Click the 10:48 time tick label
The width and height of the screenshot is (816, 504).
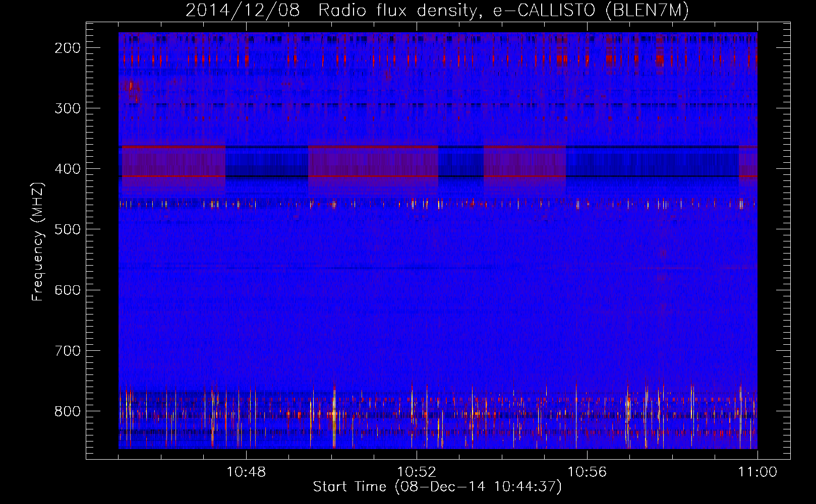point(246,472)
